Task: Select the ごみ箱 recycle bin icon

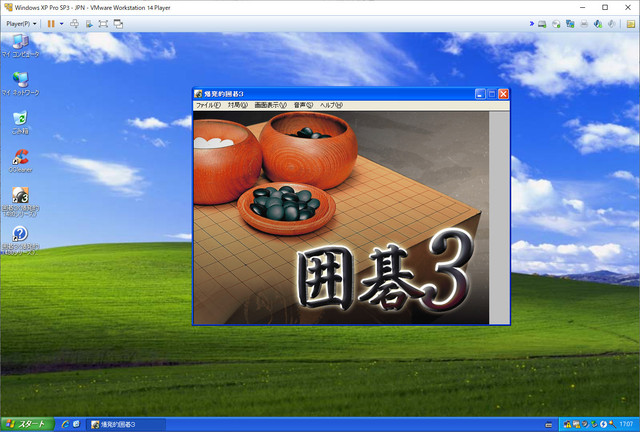Action: (20, 122)
